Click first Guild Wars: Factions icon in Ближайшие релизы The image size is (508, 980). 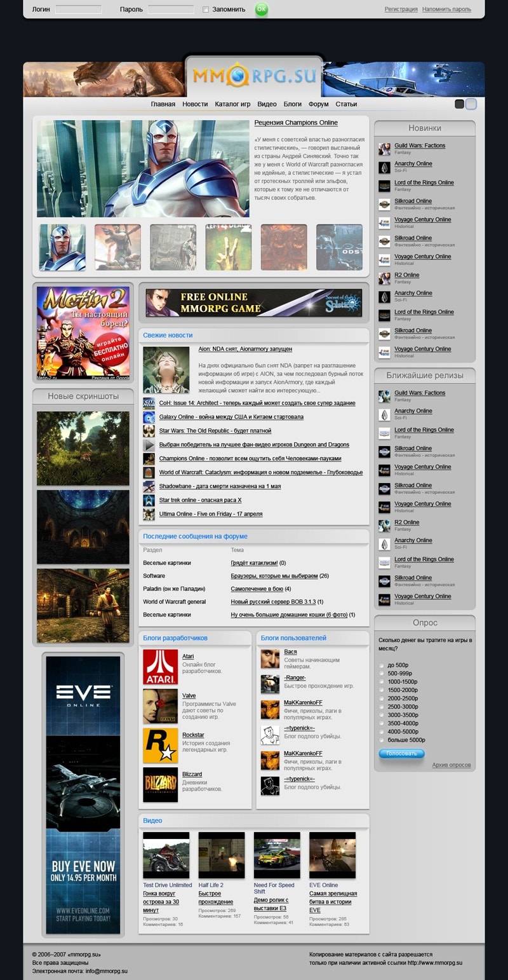click(385, 397)
